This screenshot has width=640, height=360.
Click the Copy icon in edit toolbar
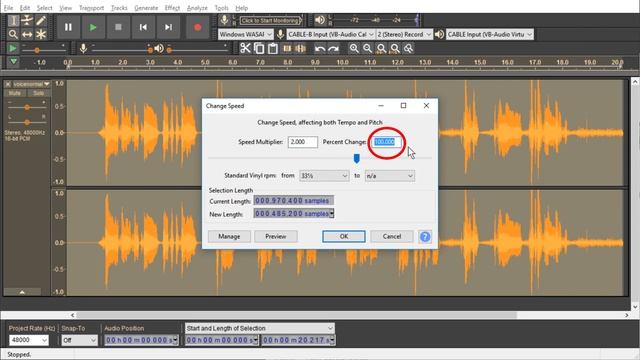point(259,49)
